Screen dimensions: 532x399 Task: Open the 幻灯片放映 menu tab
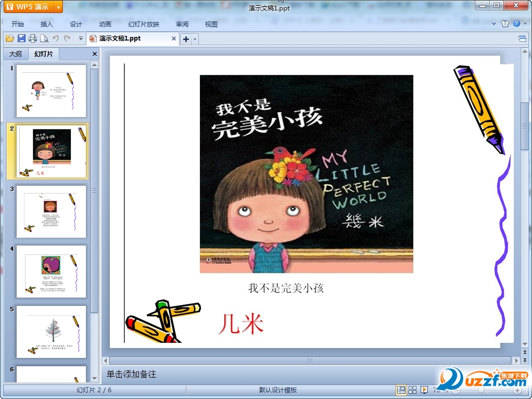(x=144, y=24)
